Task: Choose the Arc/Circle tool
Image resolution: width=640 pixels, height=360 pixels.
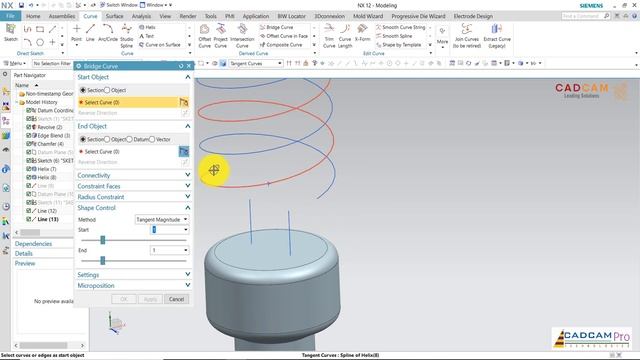Action: pyautogui.click(x=108, y=33)
